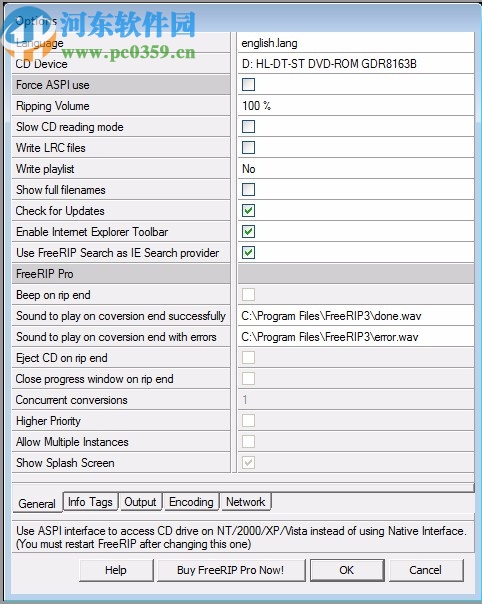Open the Encoding tab
This screenshot has width=482, height=604.
191,502
